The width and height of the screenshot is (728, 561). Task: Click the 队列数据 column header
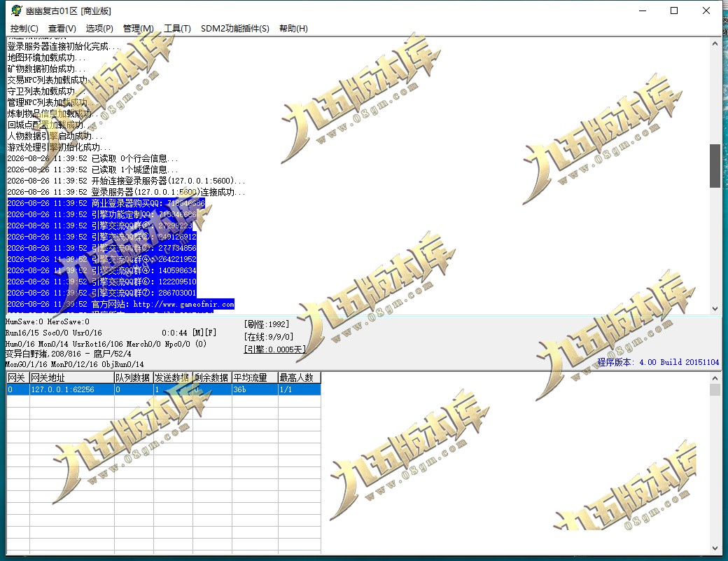(x=134, y=378)
